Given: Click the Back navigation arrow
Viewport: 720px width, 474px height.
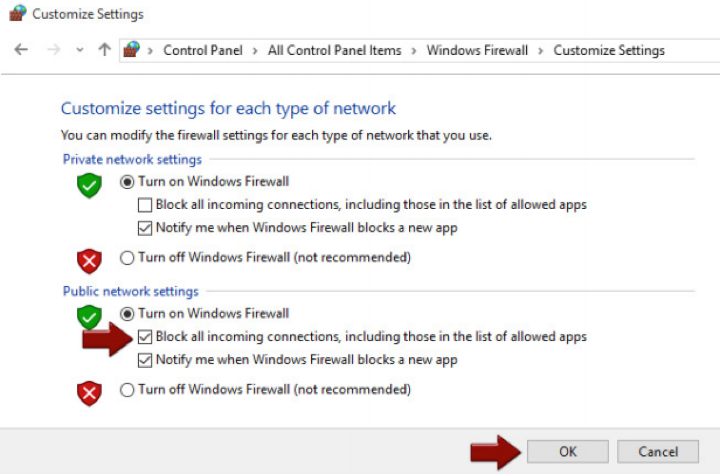Looking at the screenshot, I should [22, 50].
